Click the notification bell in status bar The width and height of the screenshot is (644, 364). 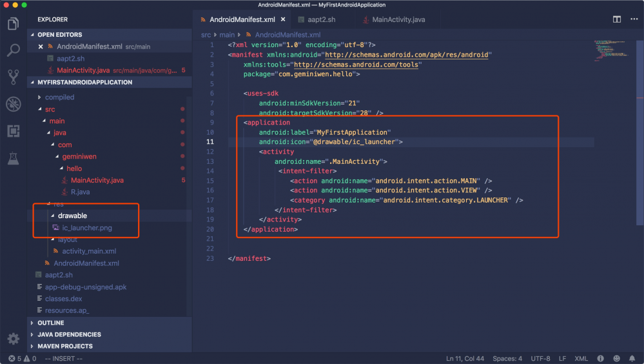[633, 358]
